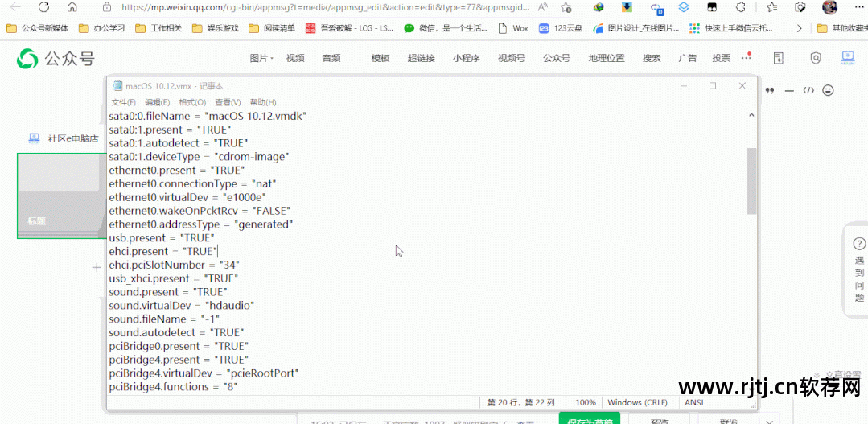The width and height of the screenshot is (868, 424).
Task: Open the 格式(O) menu in Notepad
Action: 192,102
